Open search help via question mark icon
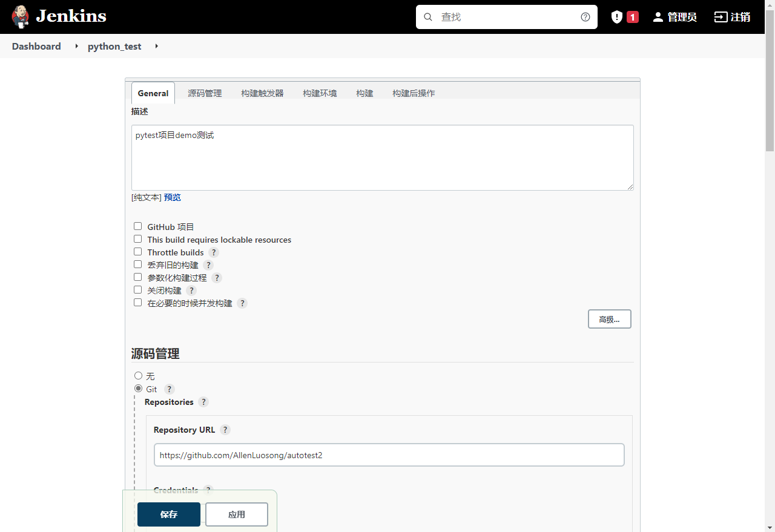Screen dimensions: 775x532 point(585,17)
